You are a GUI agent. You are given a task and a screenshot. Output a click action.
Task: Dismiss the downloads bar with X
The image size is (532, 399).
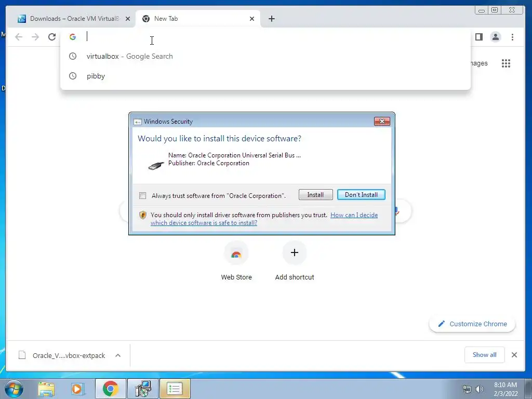click(x=514, y=355)
